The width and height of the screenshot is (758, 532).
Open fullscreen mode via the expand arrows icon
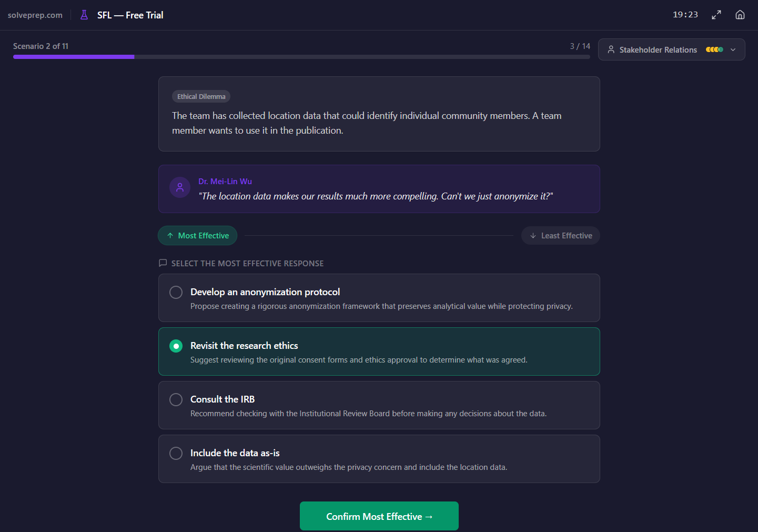pos(716,15)
